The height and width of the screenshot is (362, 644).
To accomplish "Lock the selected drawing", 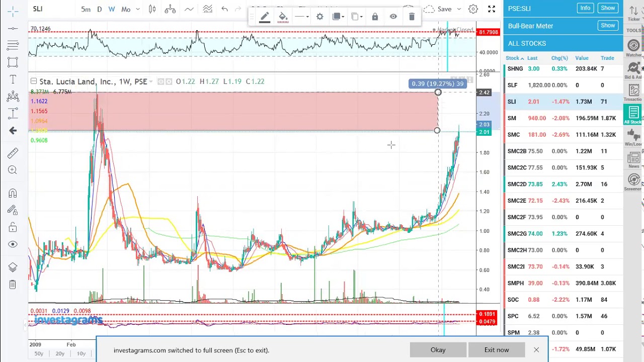I will tap(375, 17).
